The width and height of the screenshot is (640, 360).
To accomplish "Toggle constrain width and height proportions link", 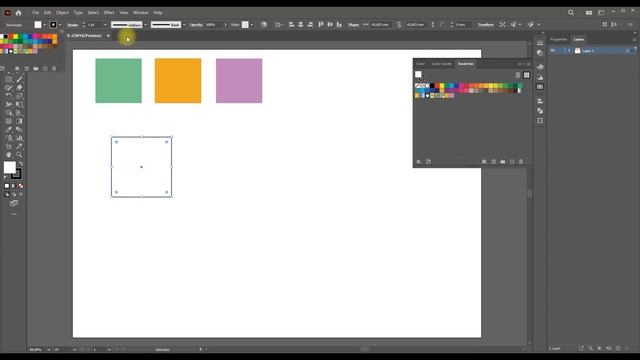I will coord(399,24).
